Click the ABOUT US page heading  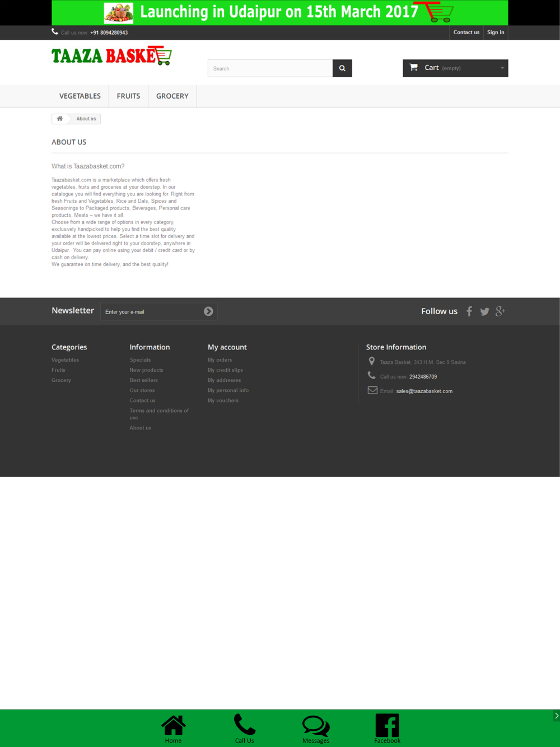point(69,142)
